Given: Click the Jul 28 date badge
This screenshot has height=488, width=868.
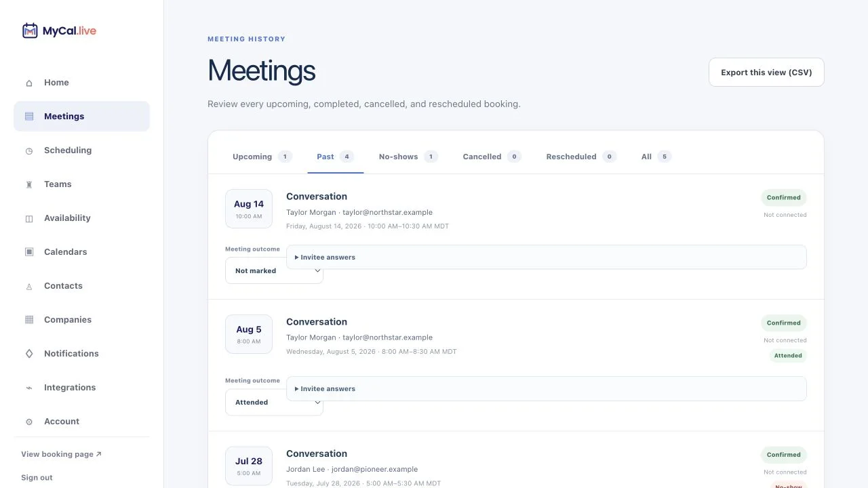Looking at the screenshot, I should pyautogui.click(x=249, y=466).
